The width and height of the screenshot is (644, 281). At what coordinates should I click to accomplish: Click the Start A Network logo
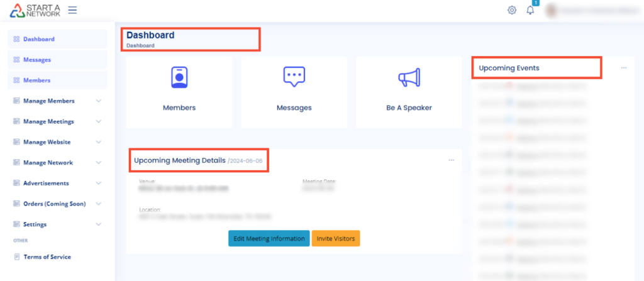[35, 10]
